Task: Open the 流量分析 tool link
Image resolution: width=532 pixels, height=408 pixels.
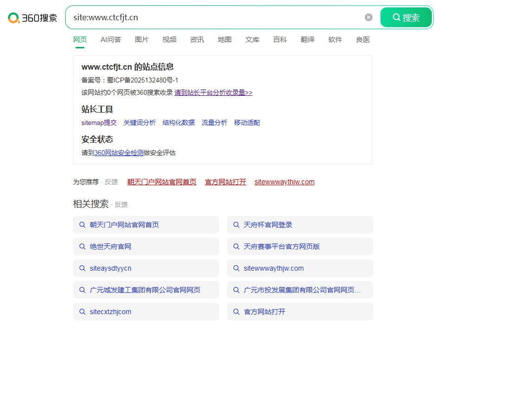Action: pos(214,122)
